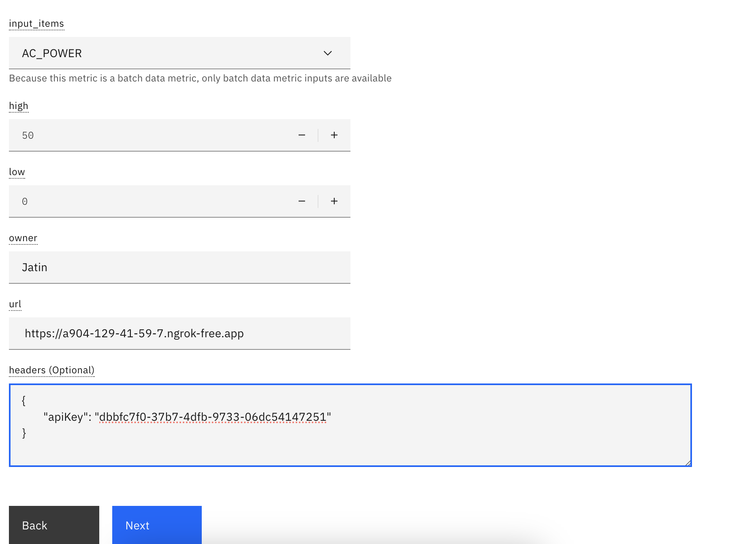The width and height of the screenshot is (756, 544).
Task: Click the headers (Optional) label
Action: (x=51, y=370)
